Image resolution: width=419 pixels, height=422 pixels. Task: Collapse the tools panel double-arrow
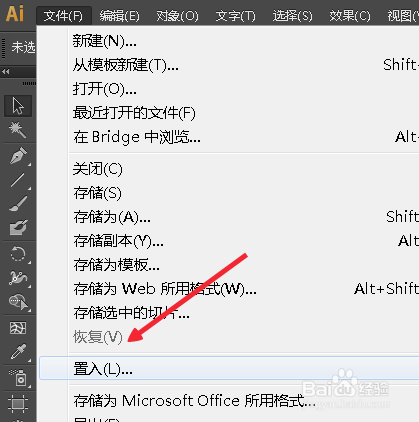[x=6, y=71]
